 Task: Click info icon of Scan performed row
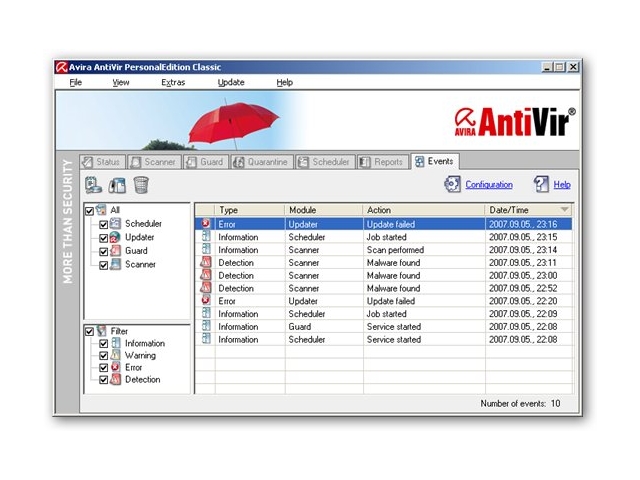click(x=206, y=249)
